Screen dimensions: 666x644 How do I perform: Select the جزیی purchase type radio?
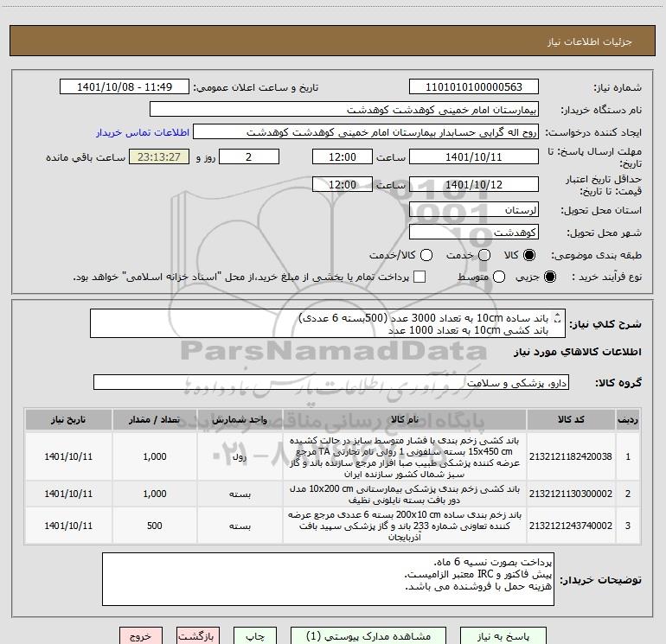(x=549, y=277)
